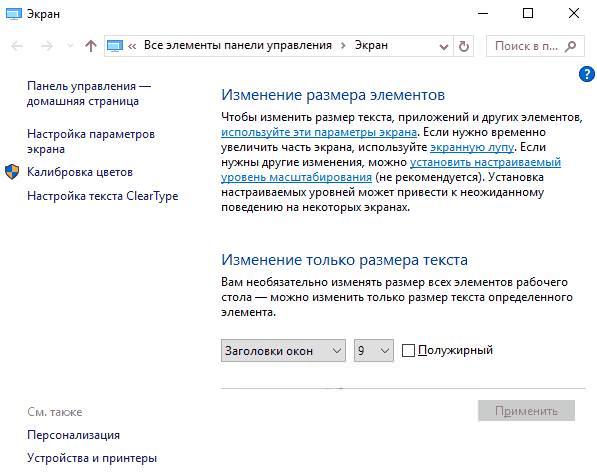Enable the Полужирный checkbox
This screenshot has width=597, height=473.
[408, 350]
